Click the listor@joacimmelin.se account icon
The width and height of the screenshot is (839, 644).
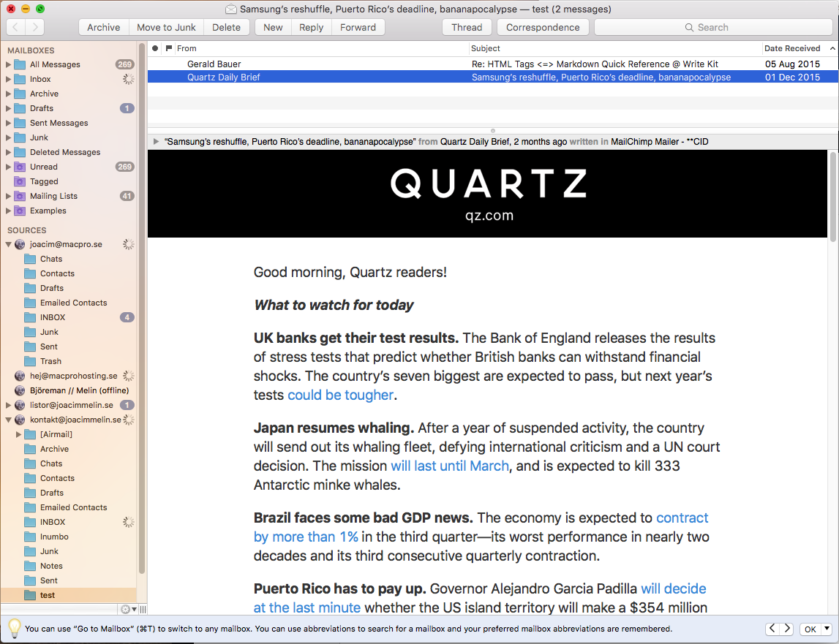(20, 405)
